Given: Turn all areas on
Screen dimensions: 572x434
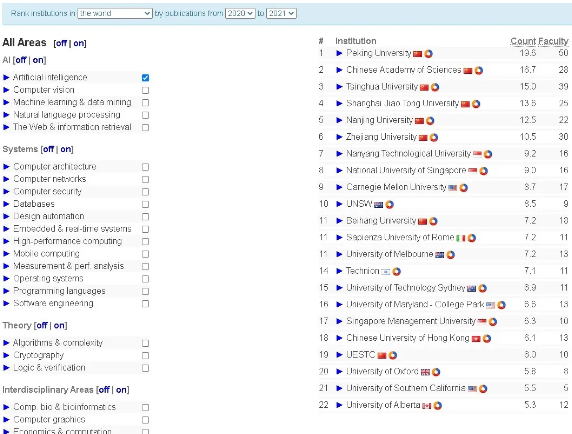Looking at the screenshot, I should (x=78, y=43).
